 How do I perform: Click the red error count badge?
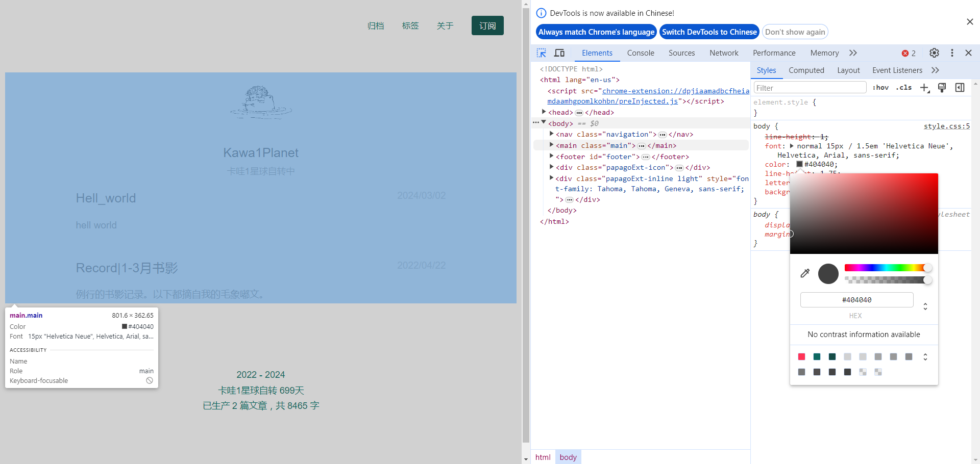tap(909, 53)
